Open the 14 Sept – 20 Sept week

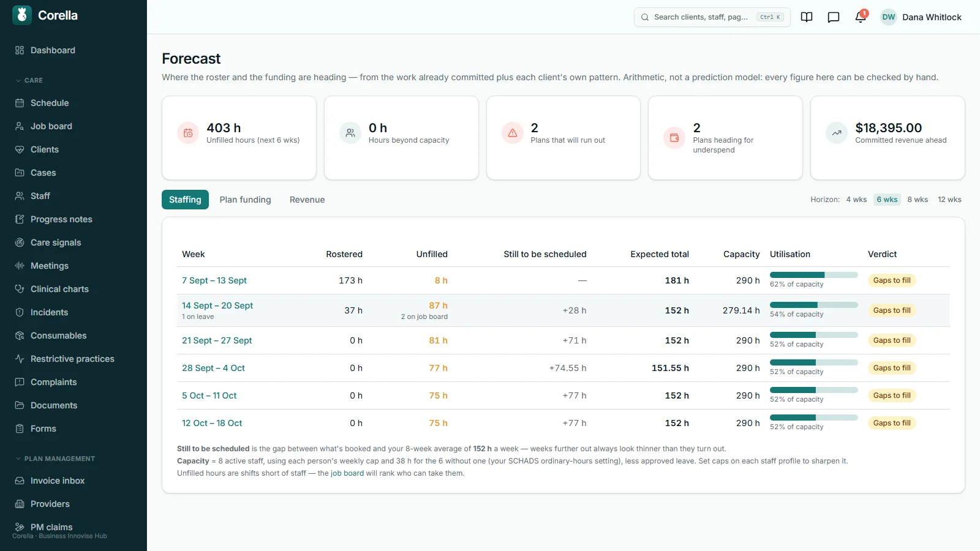(217, 305)
